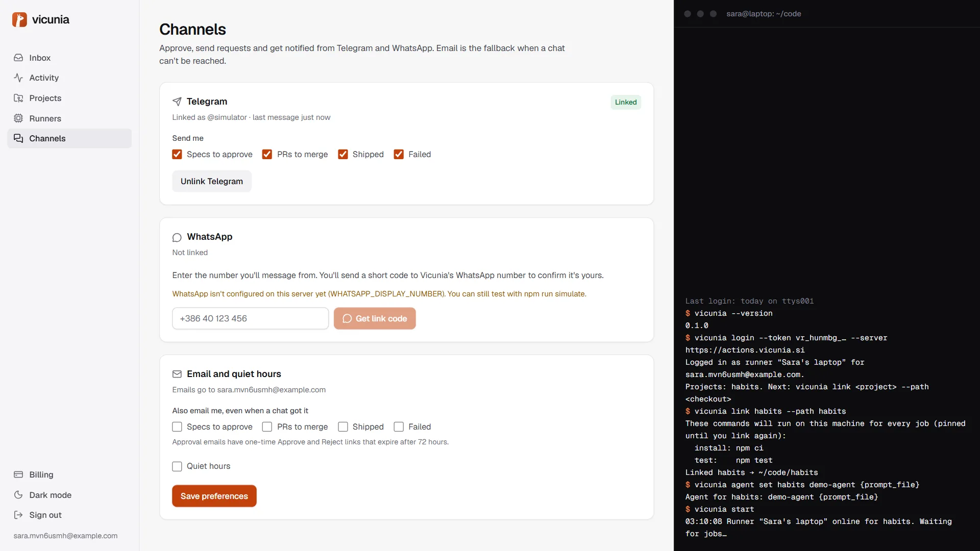Screen dimensions: 980x551
Task: Go to the Activity page
Action: click(x=69, y=78)
